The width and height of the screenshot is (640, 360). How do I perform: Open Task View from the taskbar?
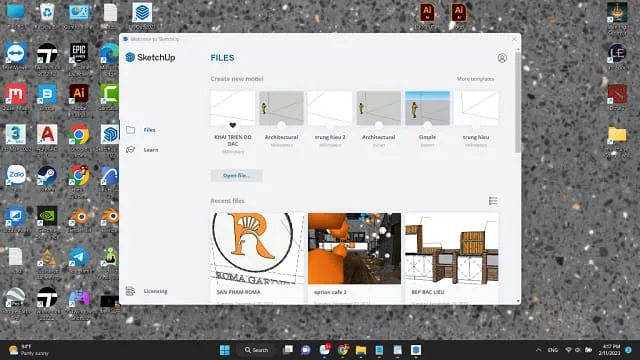coord(288,350)
